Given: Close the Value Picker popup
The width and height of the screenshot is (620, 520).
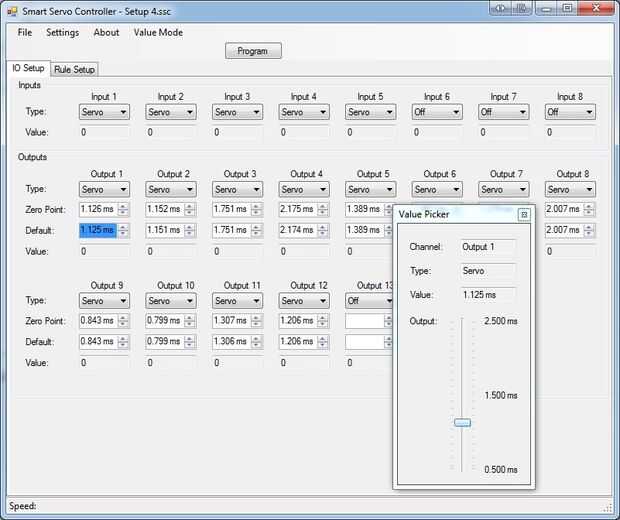Looking at the screenshot, I should 524,215.
